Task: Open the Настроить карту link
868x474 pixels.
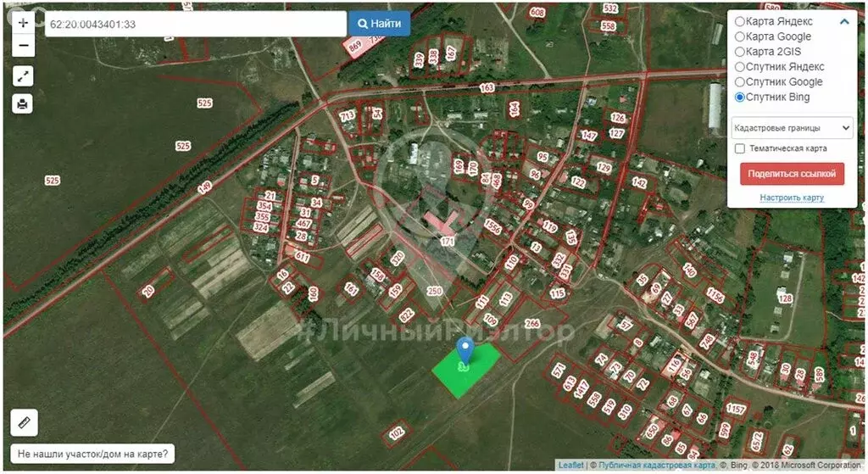Action: tap(792, 198)
